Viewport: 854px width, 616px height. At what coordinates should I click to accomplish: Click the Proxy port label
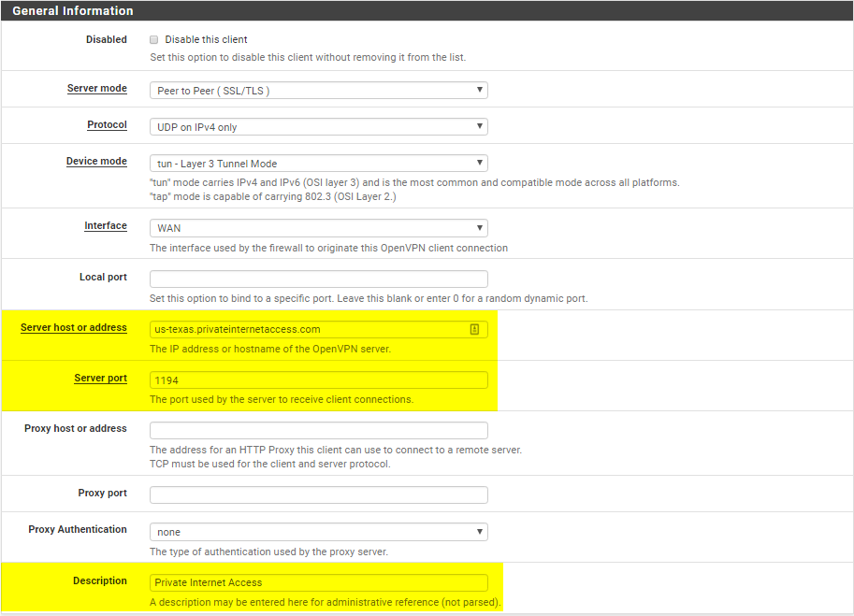pos(102,493)
